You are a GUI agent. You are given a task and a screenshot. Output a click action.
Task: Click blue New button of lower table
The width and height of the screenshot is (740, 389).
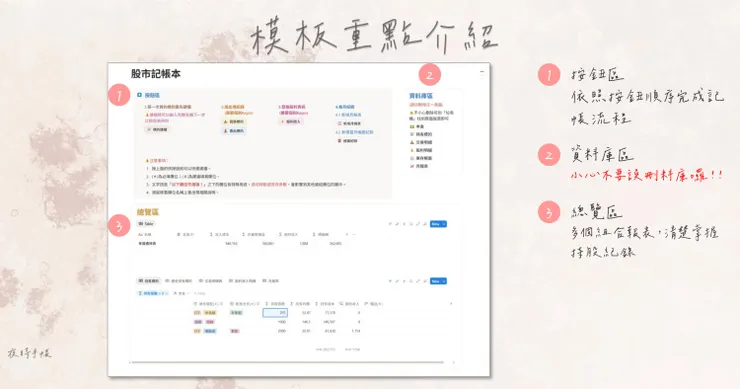pyautogui.click(x=435, y=281)
